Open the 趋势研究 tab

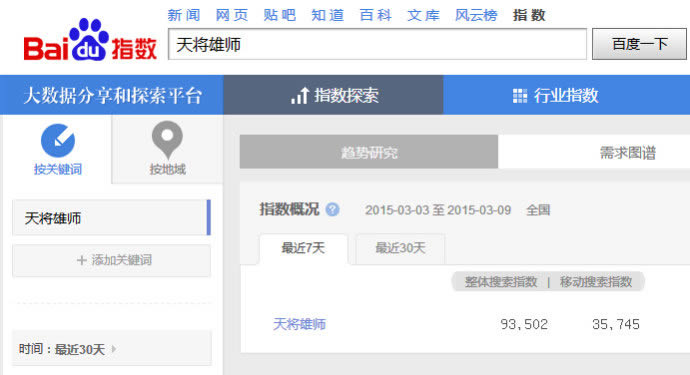tap(369, 152)
